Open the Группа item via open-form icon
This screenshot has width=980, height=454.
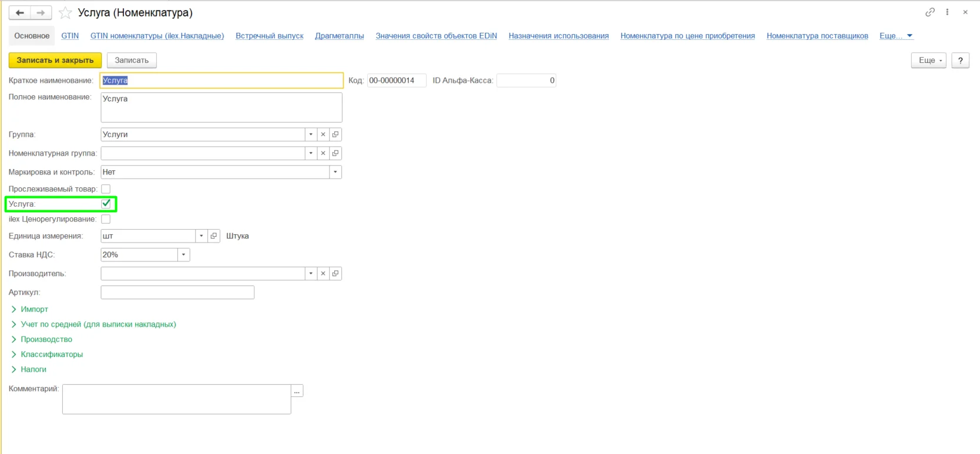click(335, 134)
